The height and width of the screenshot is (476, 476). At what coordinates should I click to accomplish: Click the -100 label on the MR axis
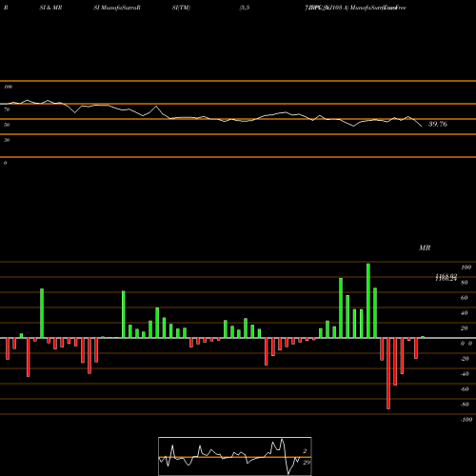[x=466, y=420]
